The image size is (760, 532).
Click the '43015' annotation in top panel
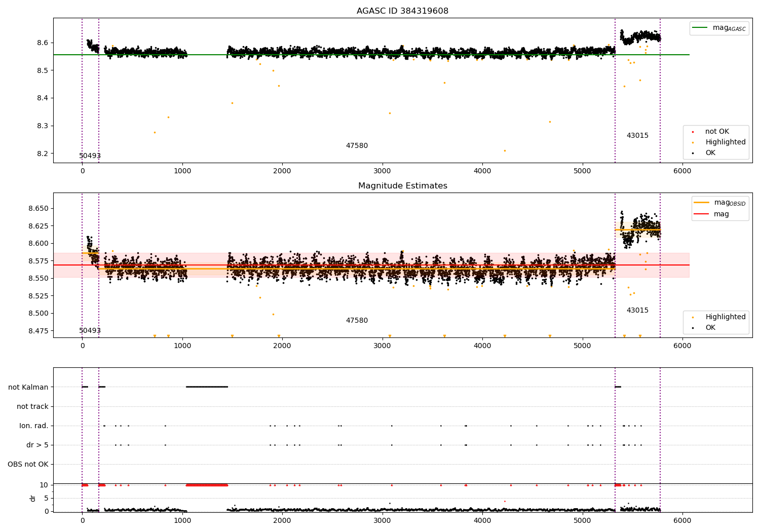637,136
